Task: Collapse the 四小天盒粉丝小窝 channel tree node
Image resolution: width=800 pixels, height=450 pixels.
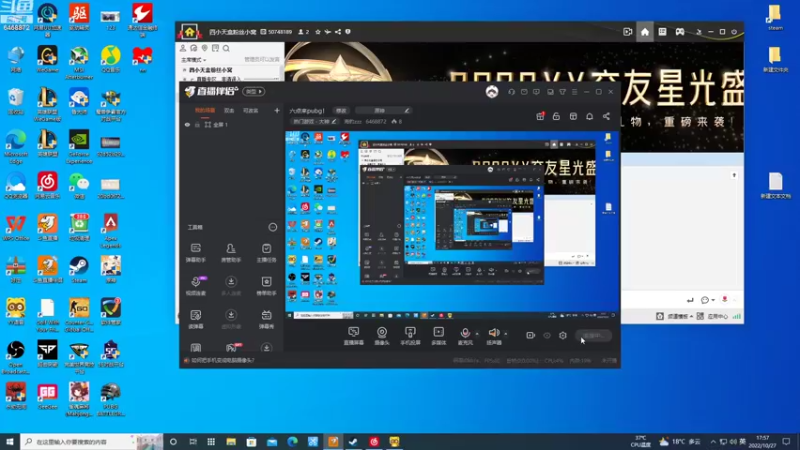Action: [x=184, y=70]
